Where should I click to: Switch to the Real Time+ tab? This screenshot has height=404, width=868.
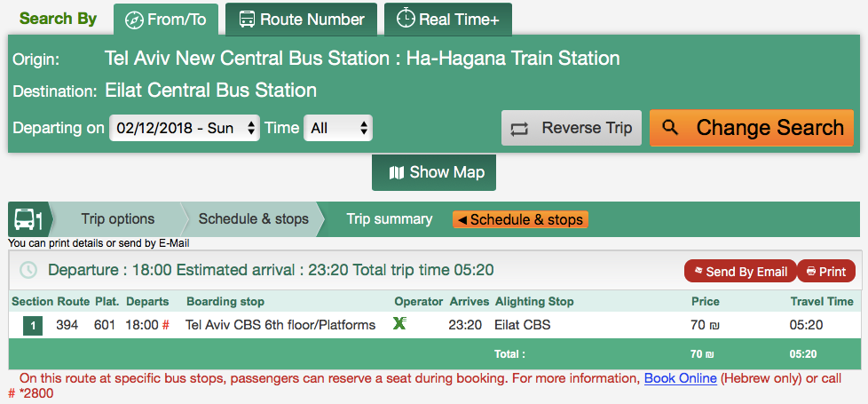tap(448, 20)
